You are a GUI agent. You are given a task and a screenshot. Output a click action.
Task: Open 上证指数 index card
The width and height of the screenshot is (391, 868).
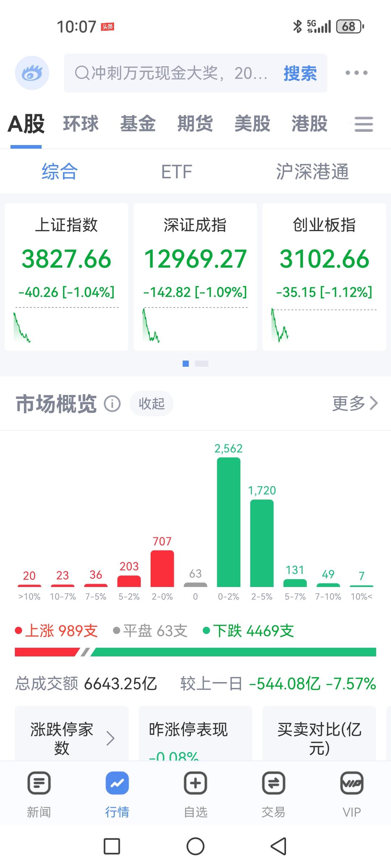[x=66, y=277]
